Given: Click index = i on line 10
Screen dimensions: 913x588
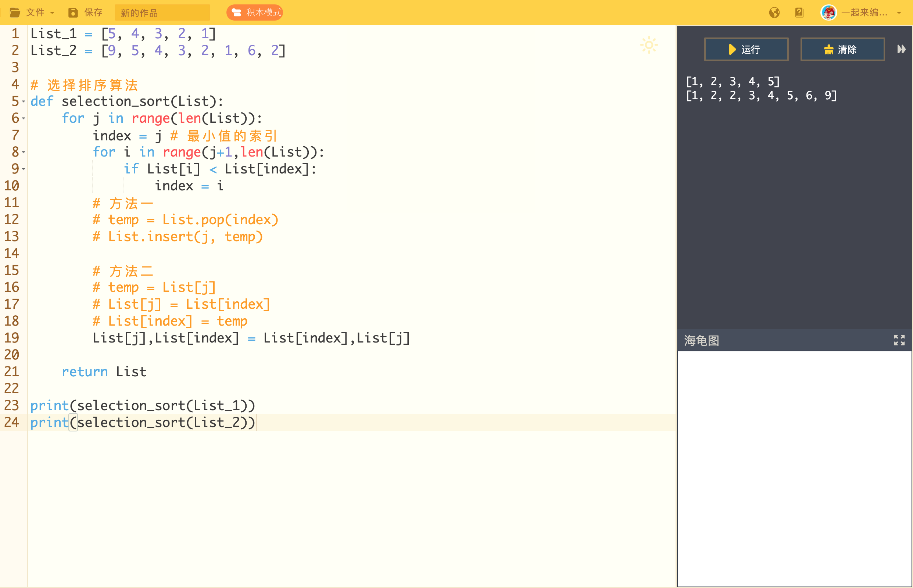Looking at the screenshot, I should point(189,186).
